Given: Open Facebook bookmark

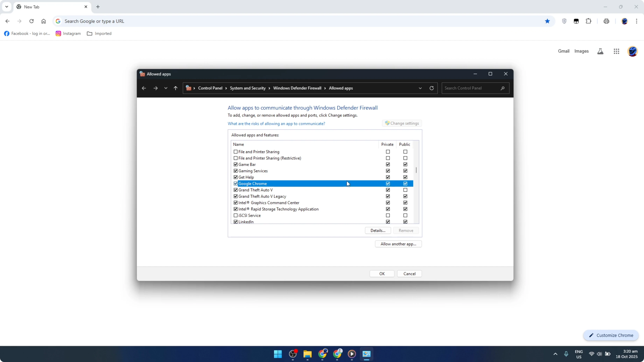Looking at the screenshot, I should pyautogui.click(x=27, y=33).
